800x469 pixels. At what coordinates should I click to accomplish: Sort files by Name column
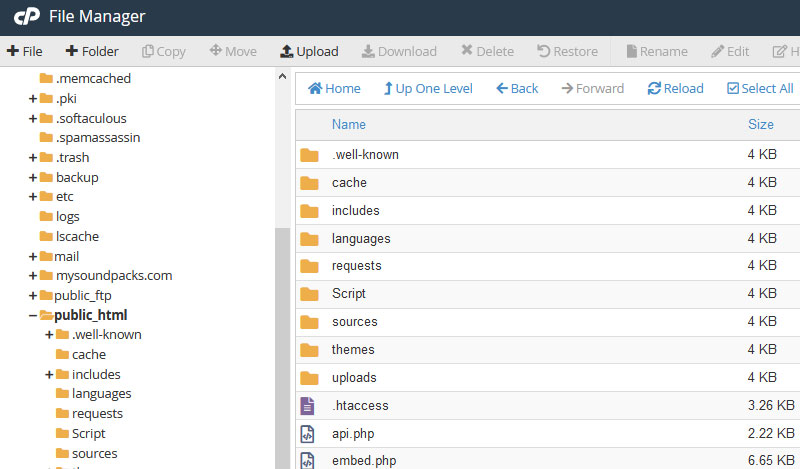(x=348, y=124)
